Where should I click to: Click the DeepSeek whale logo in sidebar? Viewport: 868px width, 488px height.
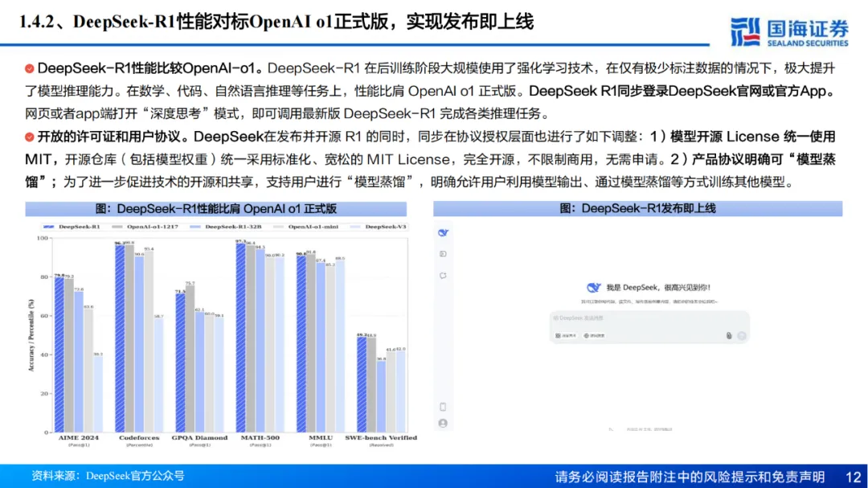(443, 232)
